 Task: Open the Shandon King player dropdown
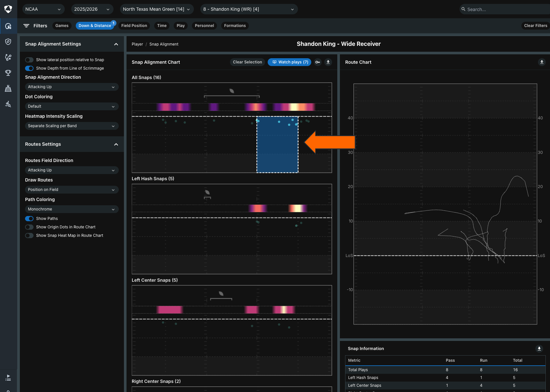point(249,9)
